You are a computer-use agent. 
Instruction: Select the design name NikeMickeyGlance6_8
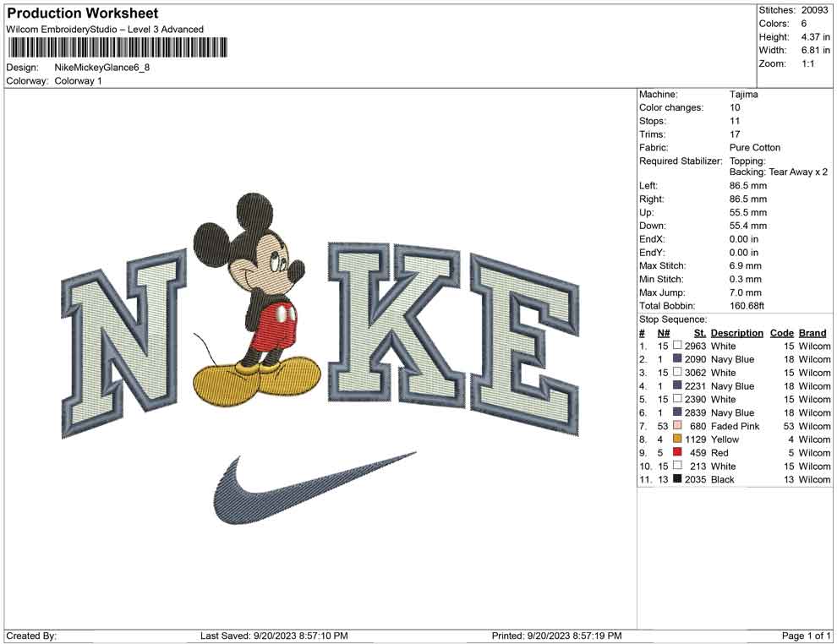coord(102,68)
